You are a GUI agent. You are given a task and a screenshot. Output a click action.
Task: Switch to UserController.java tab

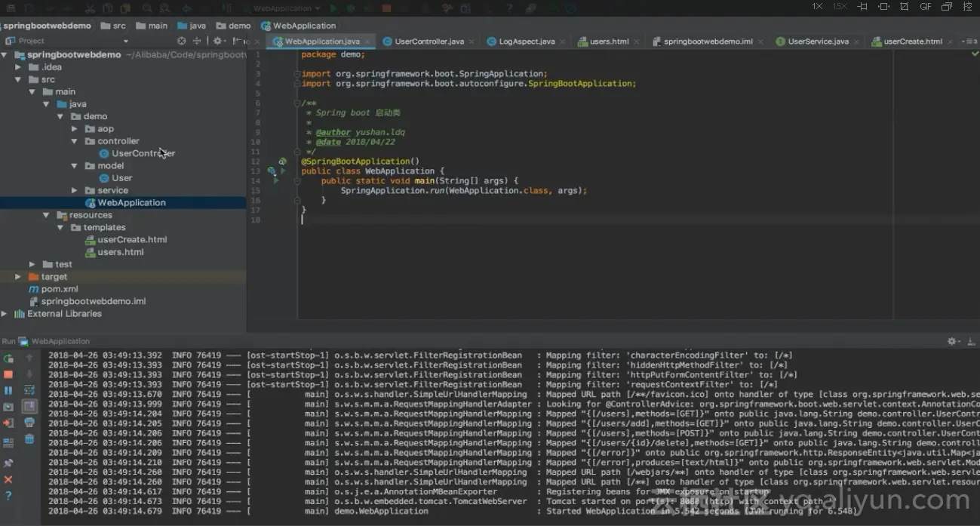(x=429, y=42)
